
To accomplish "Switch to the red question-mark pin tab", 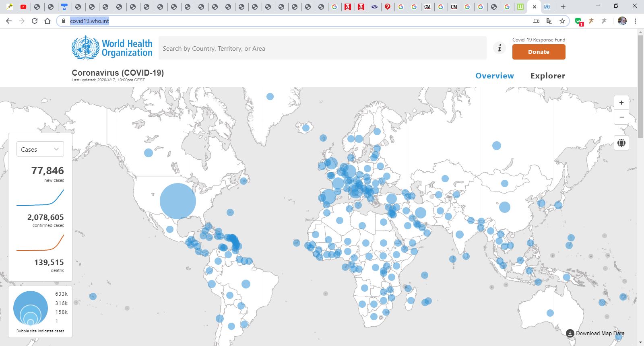I will click(388, 7).
